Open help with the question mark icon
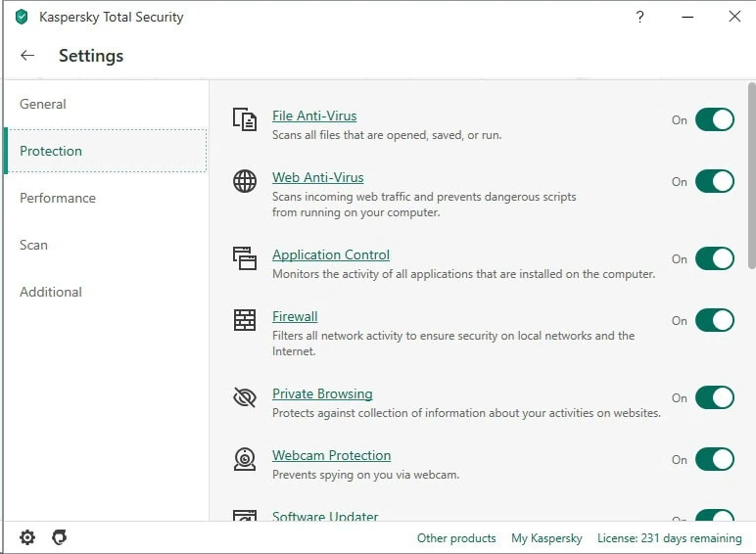 tap(639, 17)
